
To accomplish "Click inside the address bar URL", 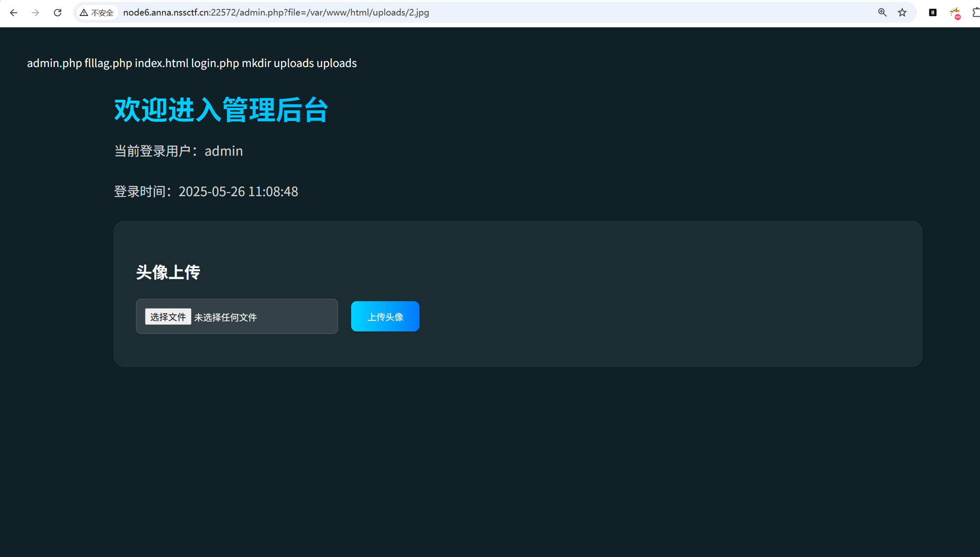I will pyautogui.click(x=276, y=13).
